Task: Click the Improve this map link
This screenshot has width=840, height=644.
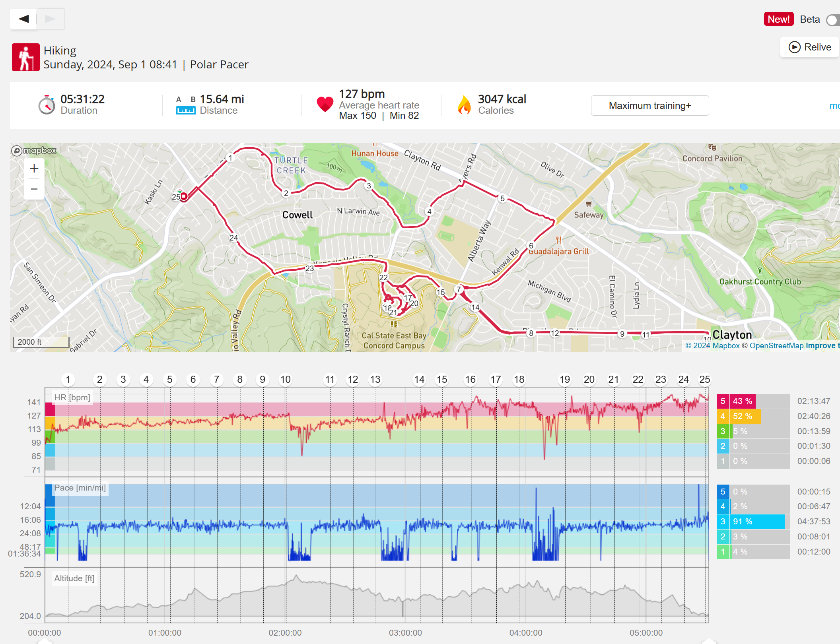Action: pos(822,345)
